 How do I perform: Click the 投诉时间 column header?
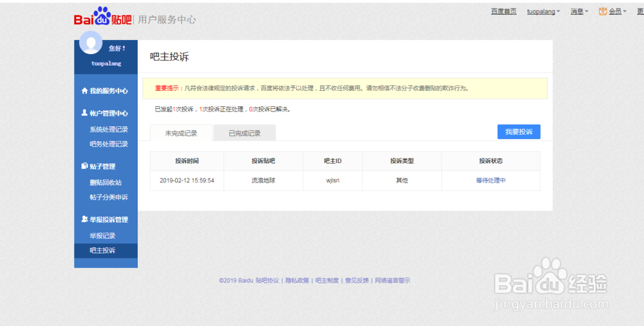point(187,161)
